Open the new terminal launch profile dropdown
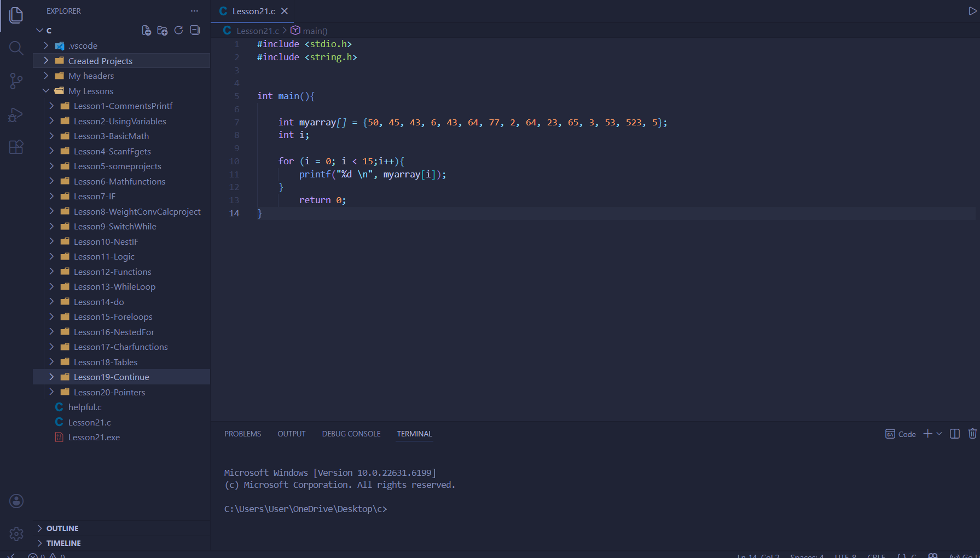The height and width of the screenshot is (558, 980). (940, 434)
